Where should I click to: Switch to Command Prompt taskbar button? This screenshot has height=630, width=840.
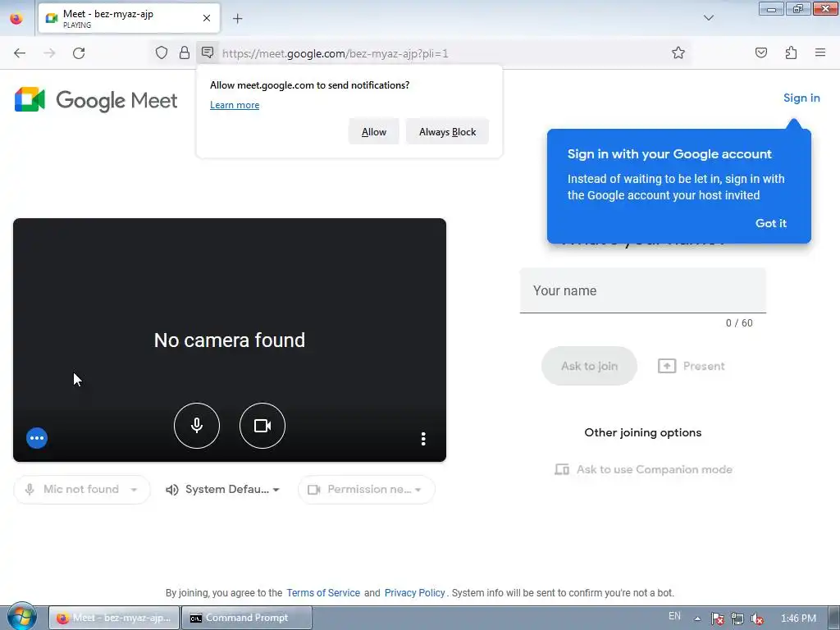tap(247, 618)
